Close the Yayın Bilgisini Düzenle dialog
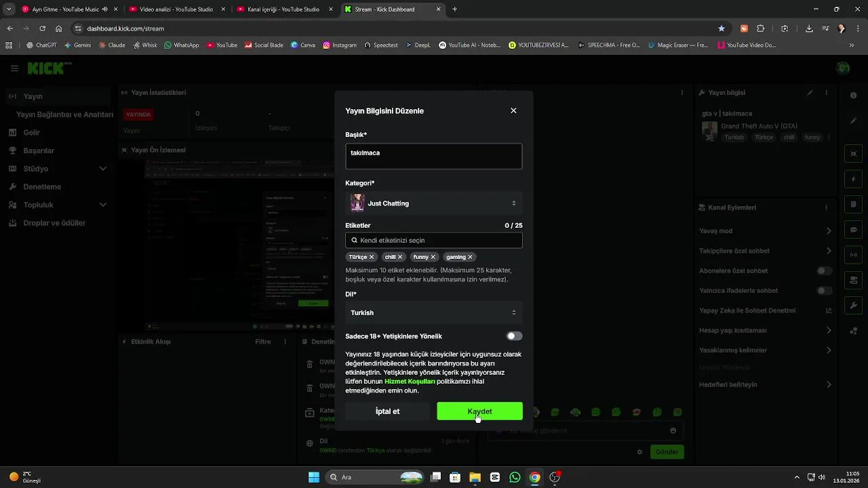 tap(513, 110)
